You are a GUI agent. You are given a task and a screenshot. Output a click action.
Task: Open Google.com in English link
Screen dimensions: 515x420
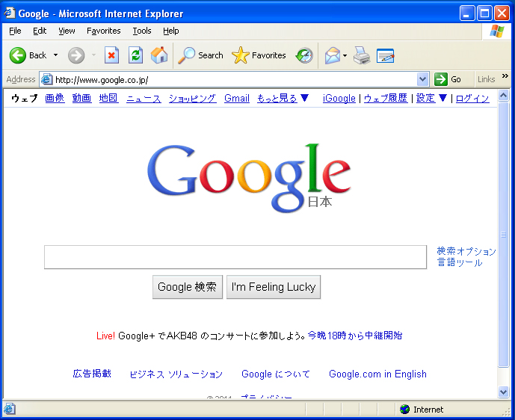[377, 374]
